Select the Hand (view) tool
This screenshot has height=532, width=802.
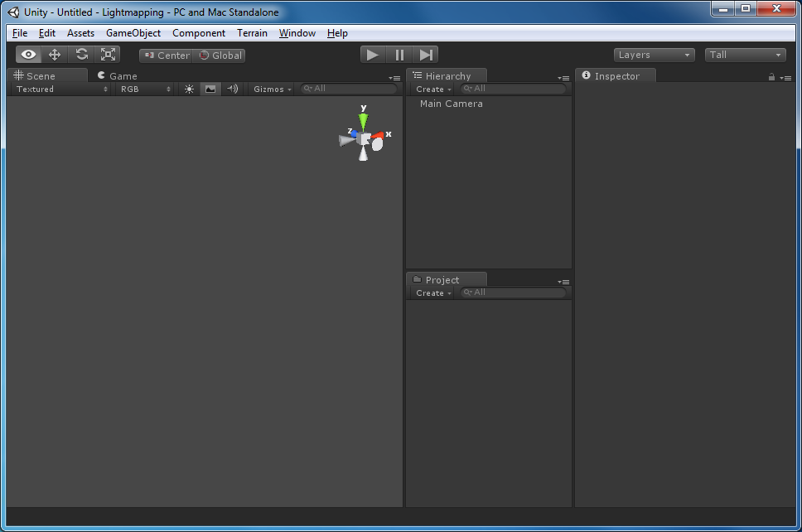(x=29, y=55)
